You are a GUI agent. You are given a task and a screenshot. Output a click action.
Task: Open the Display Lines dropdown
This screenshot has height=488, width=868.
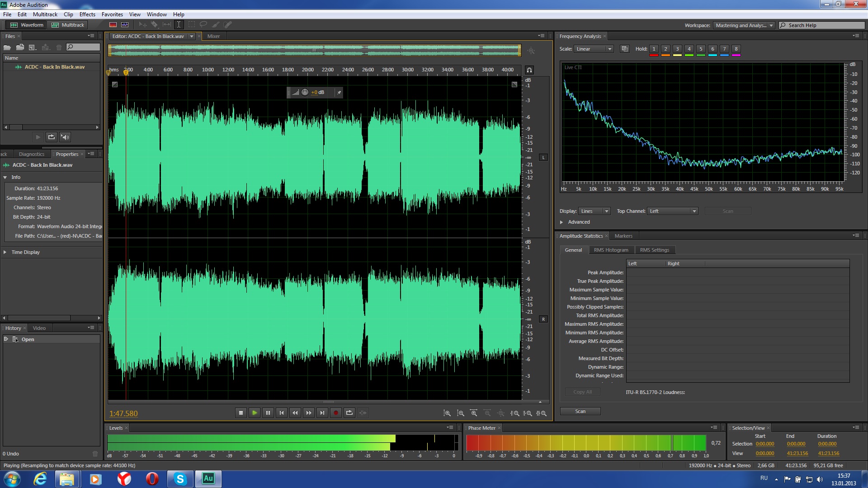coord(594,211)
